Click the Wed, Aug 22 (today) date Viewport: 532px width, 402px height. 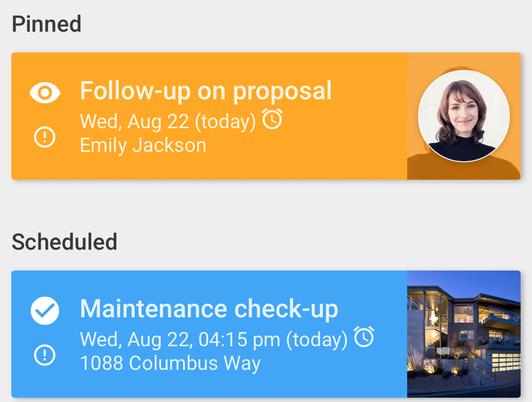point(168,122)
